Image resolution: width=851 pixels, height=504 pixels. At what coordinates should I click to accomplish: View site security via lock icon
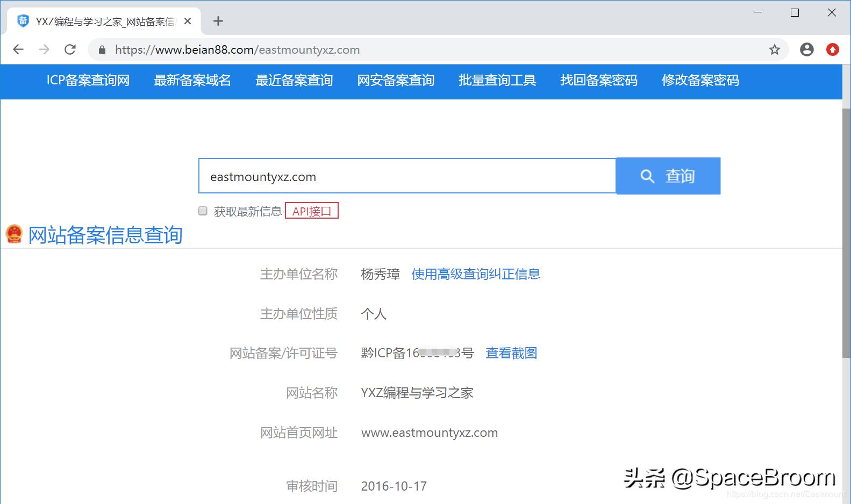[102, 50]
